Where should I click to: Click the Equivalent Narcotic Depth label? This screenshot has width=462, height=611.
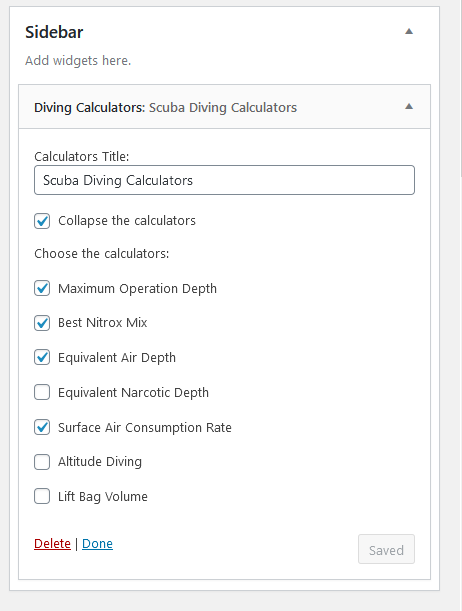[133, 392]
